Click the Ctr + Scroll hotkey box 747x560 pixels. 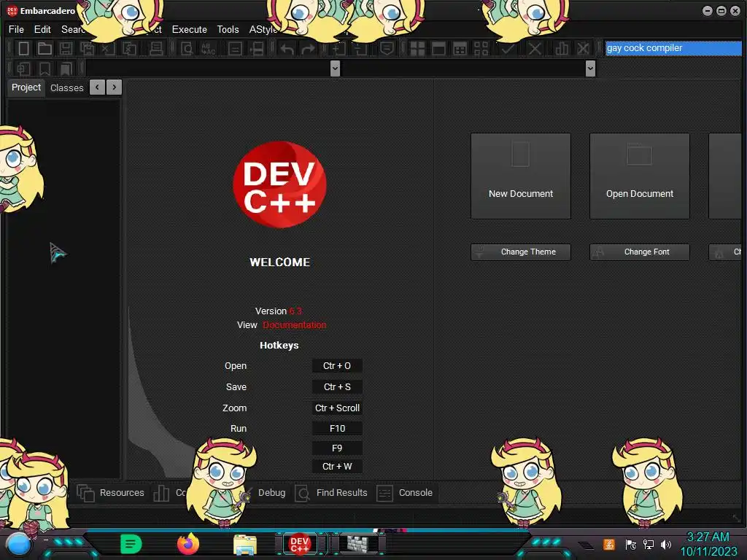(x=337, y=408)
